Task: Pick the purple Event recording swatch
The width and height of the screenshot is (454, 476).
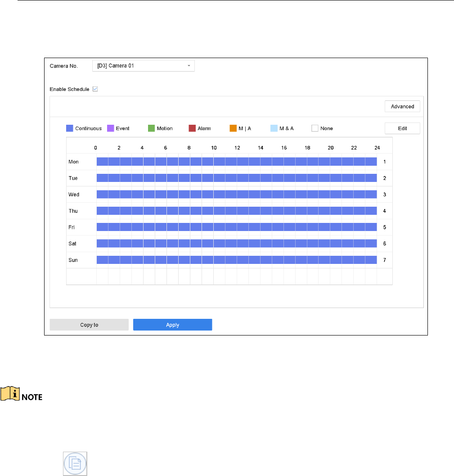Action: click(110, 128)
